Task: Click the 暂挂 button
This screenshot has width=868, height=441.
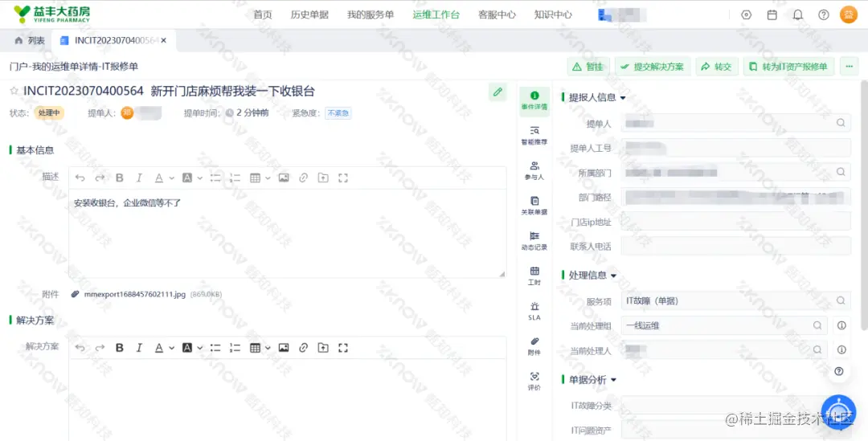Action: [588, 67]
